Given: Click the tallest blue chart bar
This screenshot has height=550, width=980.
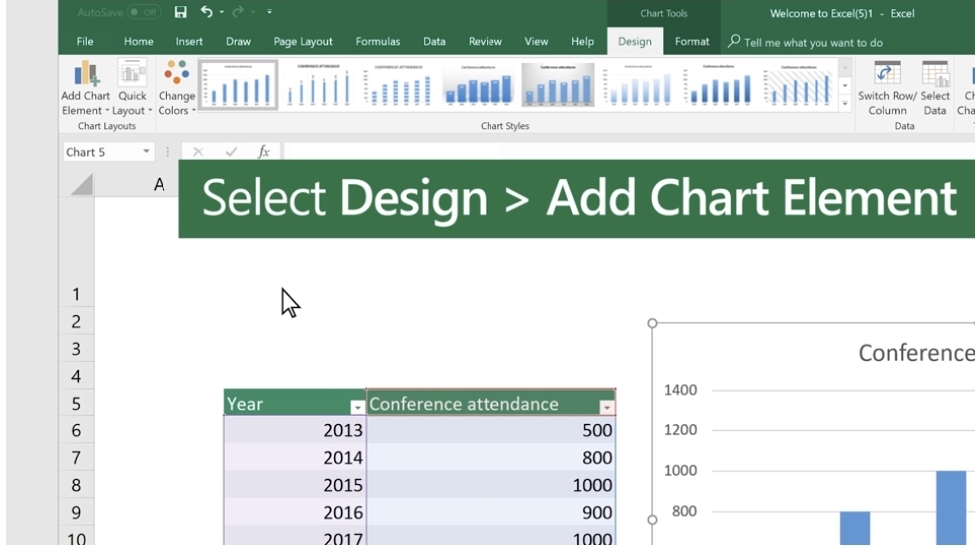Looking at the screenshot, I should [x=951, y=507].
